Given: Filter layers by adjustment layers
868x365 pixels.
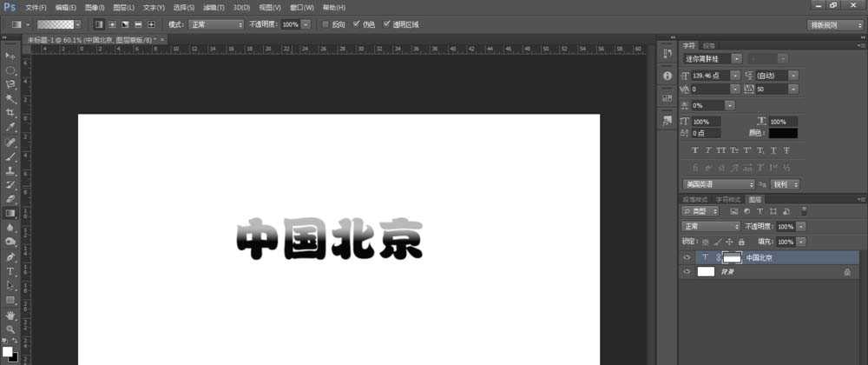Looking at the screenshot, I should click(746, 211).
